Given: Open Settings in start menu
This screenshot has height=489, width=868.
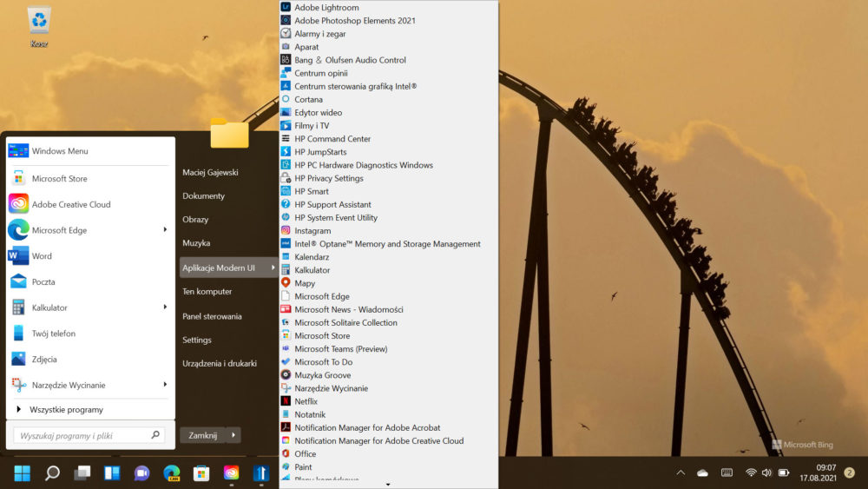Looking at the screenshot, I should [197, 340].
